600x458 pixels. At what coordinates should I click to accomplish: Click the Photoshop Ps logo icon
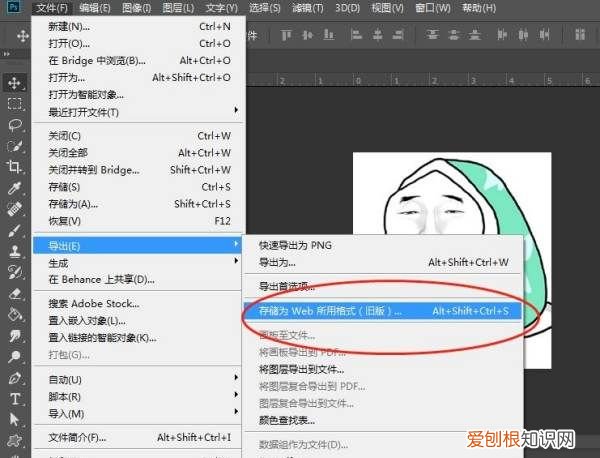[13, 7]
